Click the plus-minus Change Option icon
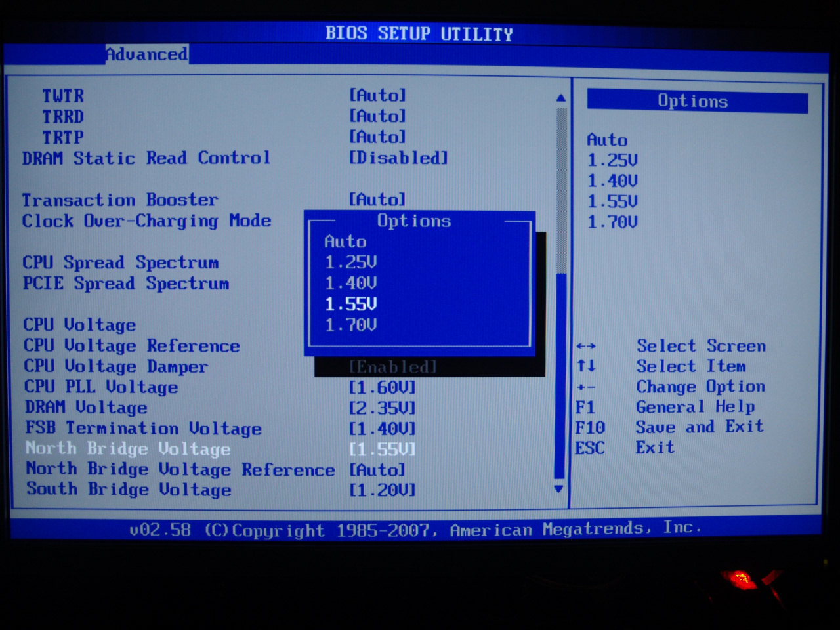The width and height of the screenshot is (840, 630). point(586,387)
